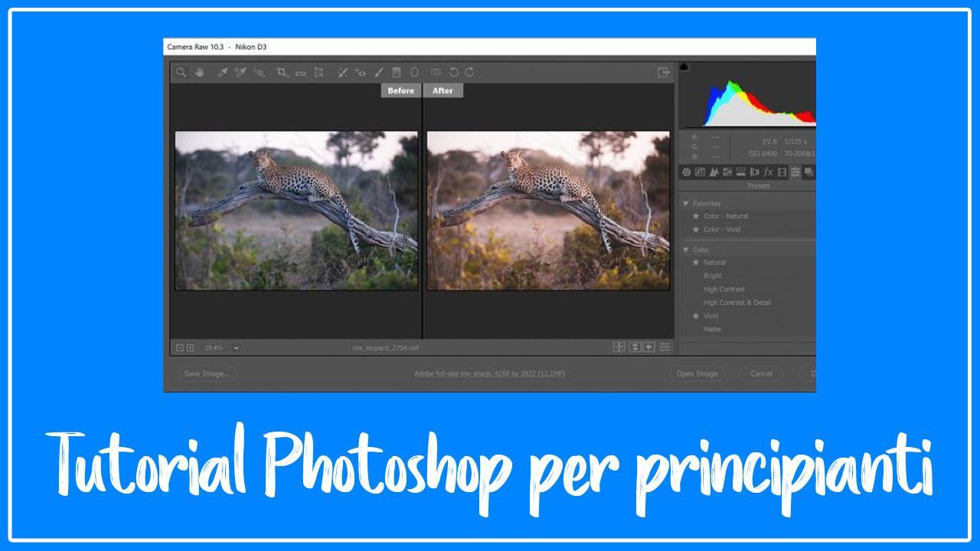Apply the High Contrast & Detail preset

pyautogui.click(x=737, y=302)
